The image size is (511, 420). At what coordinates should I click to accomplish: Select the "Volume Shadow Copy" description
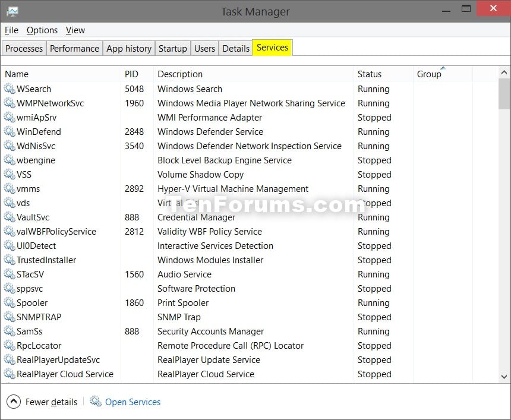pos(200,174)
